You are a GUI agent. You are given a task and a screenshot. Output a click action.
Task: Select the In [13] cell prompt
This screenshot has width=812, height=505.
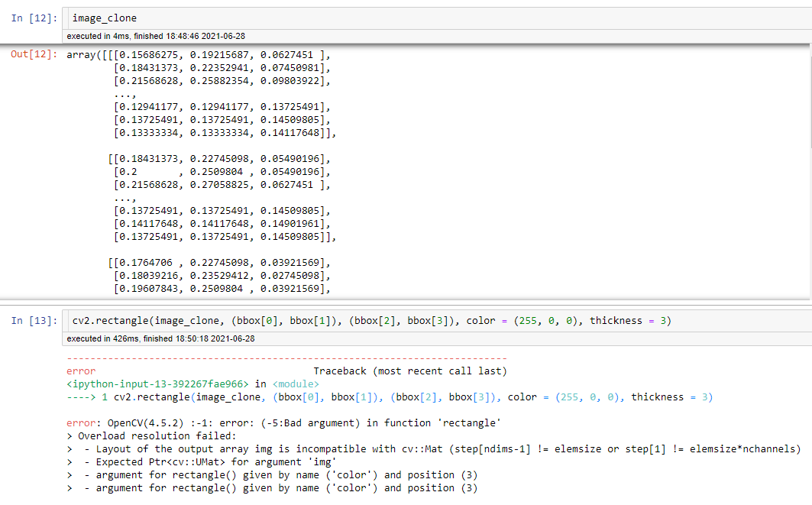[x=33, y=321]
